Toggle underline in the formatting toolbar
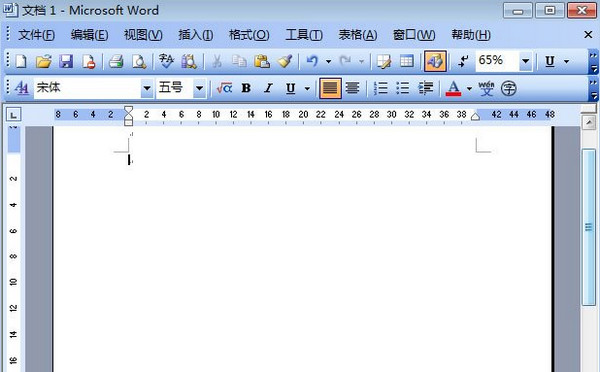 coord(290,88)
